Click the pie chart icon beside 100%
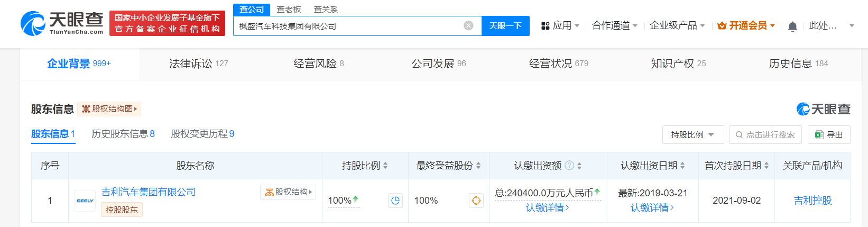Viewport: 868px width, 227px height. click(x=395, y=201)
